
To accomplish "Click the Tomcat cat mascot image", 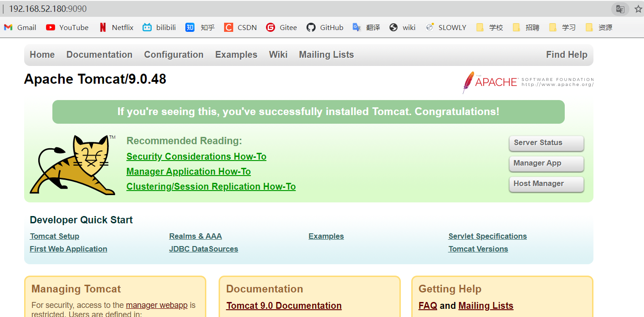I will 73,165.
